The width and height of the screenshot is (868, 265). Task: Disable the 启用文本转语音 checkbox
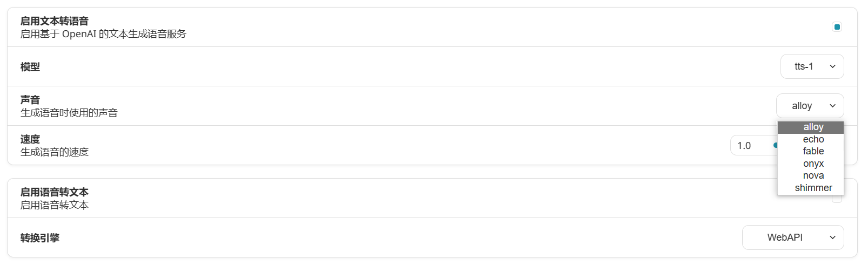tap(837, 27)
